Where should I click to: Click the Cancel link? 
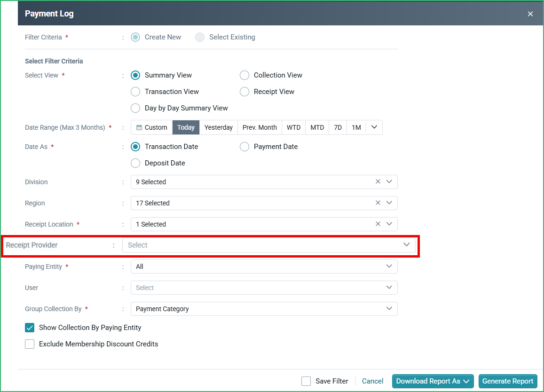point(372,381)
